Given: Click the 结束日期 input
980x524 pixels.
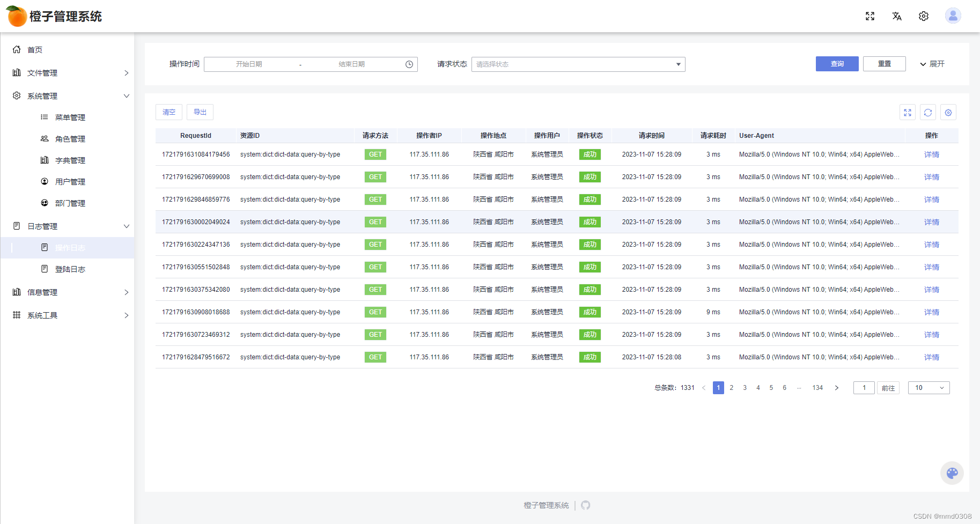Looking at the screenshot, I should click(x=351, y=64).
